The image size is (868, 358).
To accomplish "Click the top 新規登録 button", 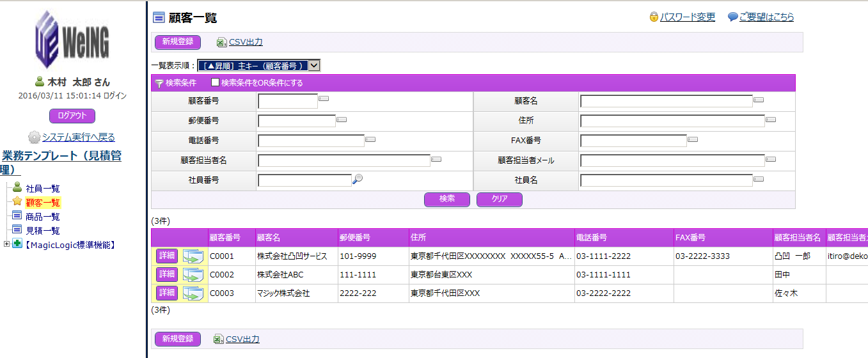I will (x=177, y=42).
